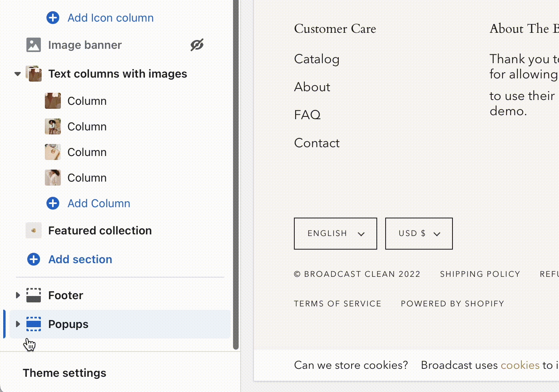Viewport: 559px width, 392px height.
Task: Open the USD $ currency dropdown
Action: (x=419, y=234)
